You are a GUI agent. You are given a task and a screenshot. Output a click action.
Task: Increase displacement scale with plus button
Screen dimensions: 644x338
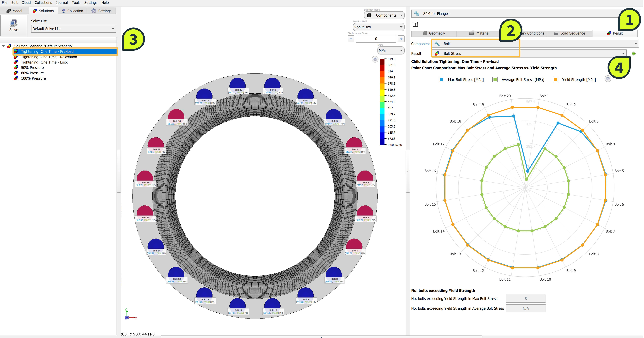point(401,39)
